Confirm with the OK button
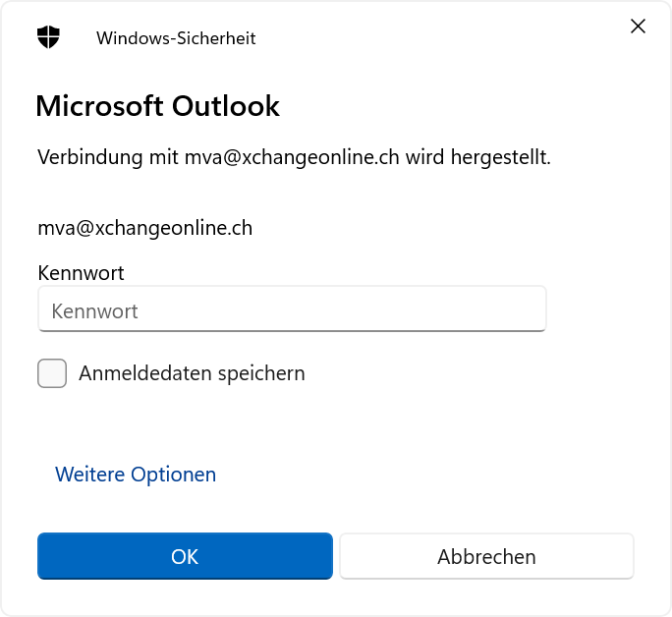This screenshot has height=617, width=672. point(185,557)
